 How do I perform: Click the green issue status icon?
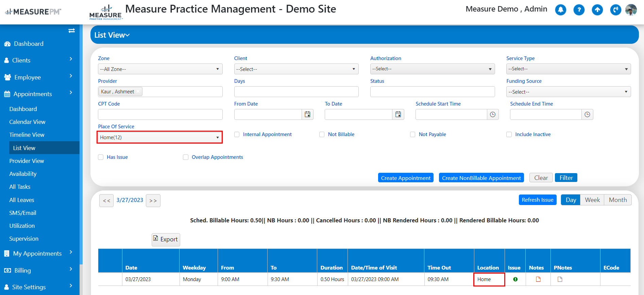[x=515, y=279]
